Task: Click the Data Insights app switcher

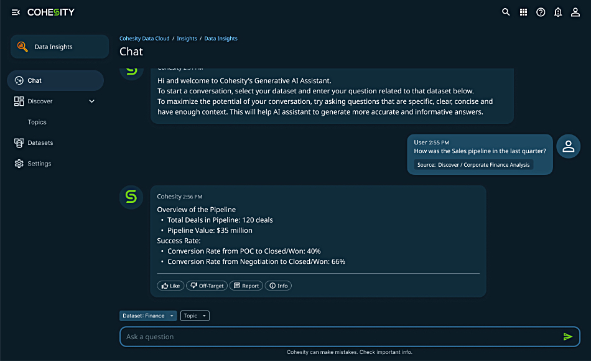Action: coord(60,47)
